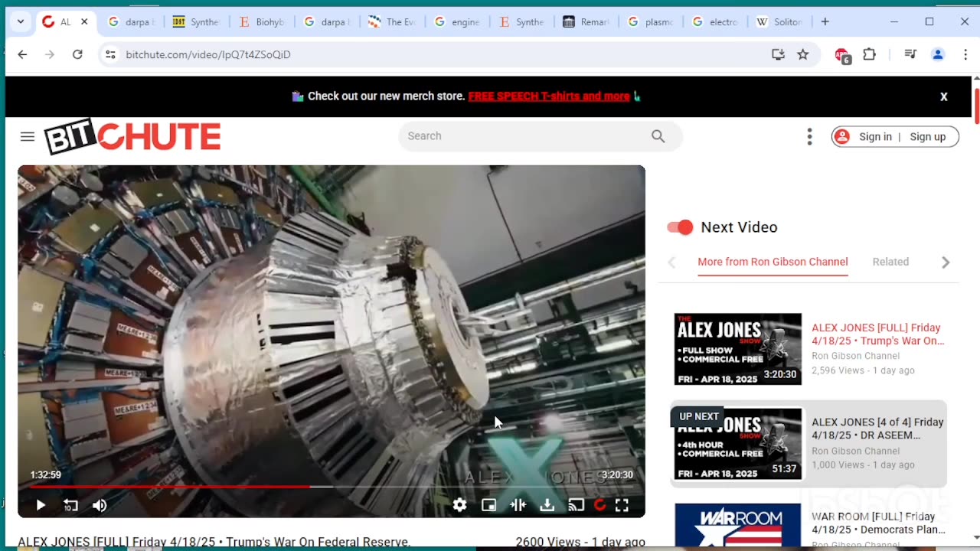
Task: Reload the page
Action: tap(77, 54)
